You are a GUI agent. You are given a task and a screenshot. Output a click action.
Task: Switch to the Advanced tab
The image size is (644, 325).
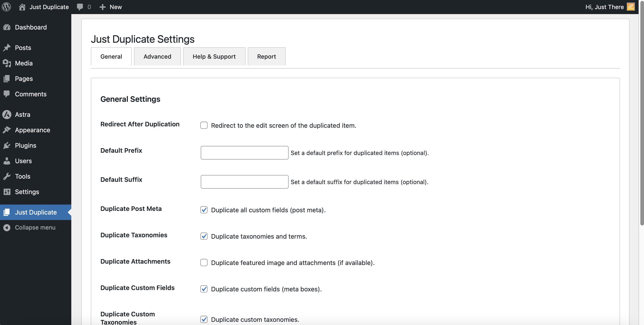click(x=157, y=56)
